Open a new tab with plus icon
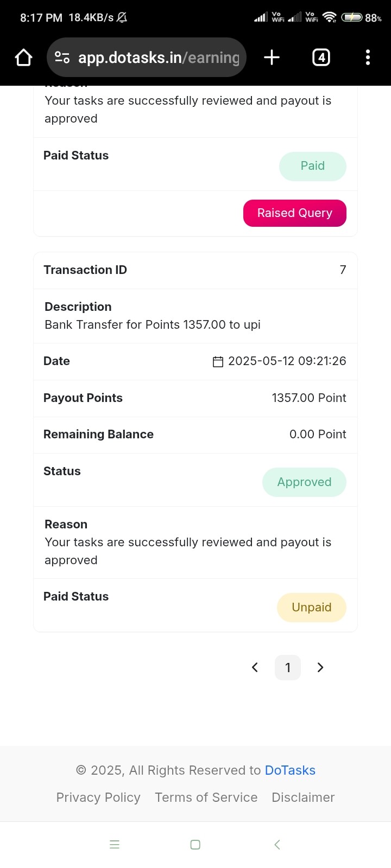391x868 pixels. pyautogui.click(x=272, y=58)
